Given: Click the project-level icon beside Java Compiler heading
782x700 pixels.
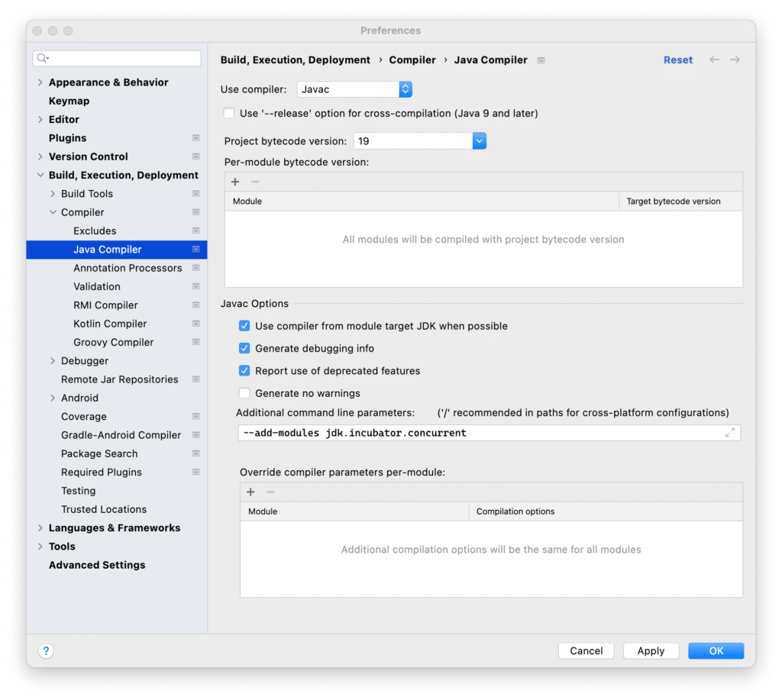Looking at the screenshot, I should pyautogui.click(x=541, y=60).
